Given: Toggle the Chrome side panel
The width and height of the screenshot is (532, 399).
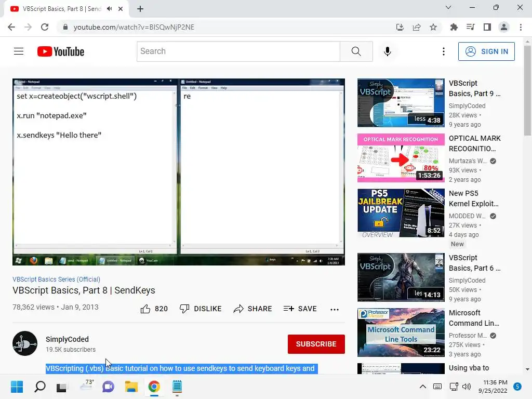Looking at the screenshot, I should click(x=487, y=27).
